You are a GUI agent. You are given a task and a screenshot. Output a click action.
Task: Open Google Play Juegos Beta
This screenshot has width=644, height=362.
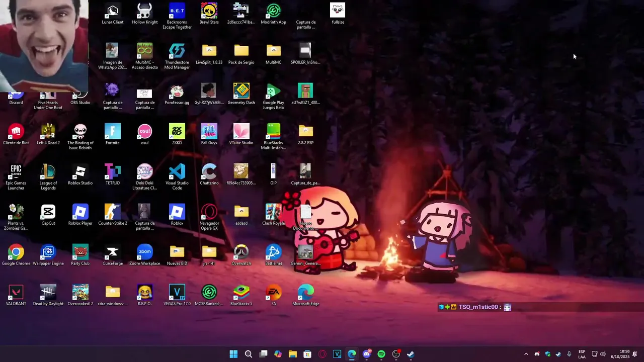pyautogui.click(x=274, y=97)
